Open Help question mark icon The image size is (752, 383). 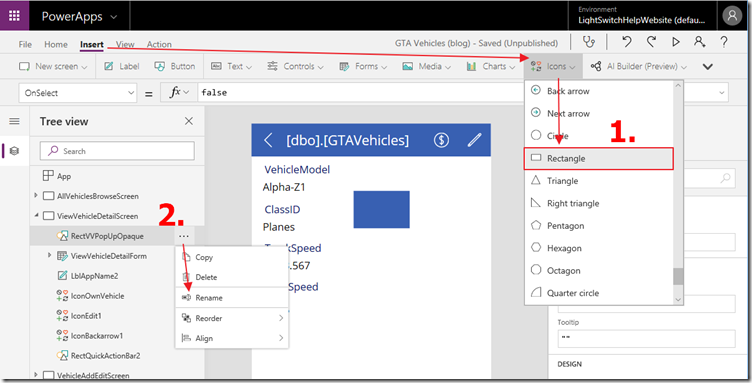click(x=724, y=42)
